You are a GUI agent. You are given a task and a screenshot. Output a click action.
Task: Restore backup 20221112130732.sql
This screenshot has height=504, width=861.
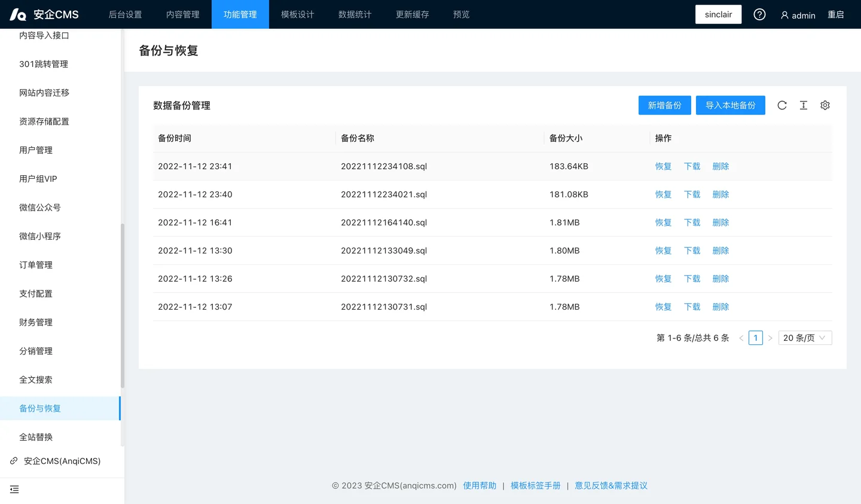coord(664,279)
